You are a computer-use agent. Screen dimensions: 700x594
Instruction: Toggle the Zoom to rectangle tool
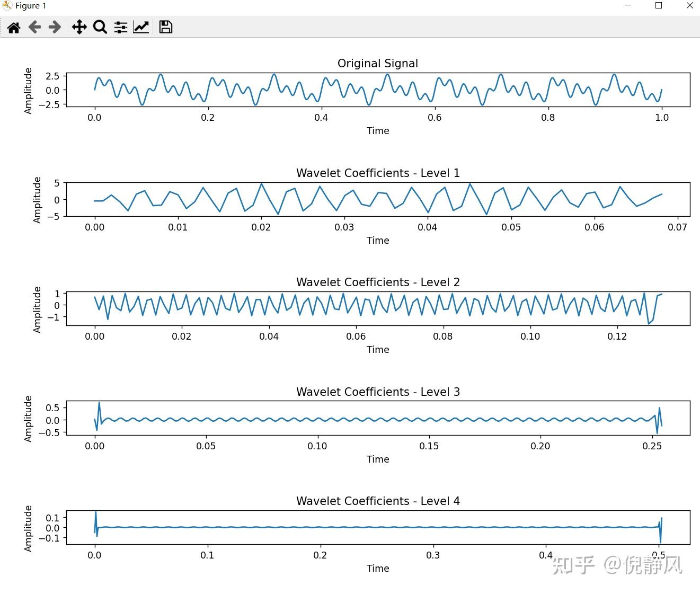(x=100, y=27)
